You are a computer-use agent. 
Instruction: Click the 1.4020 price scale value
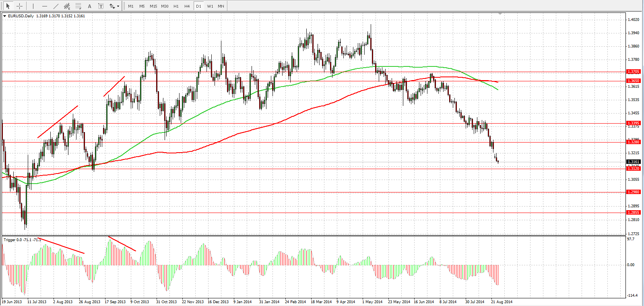[x=634, y=20]
